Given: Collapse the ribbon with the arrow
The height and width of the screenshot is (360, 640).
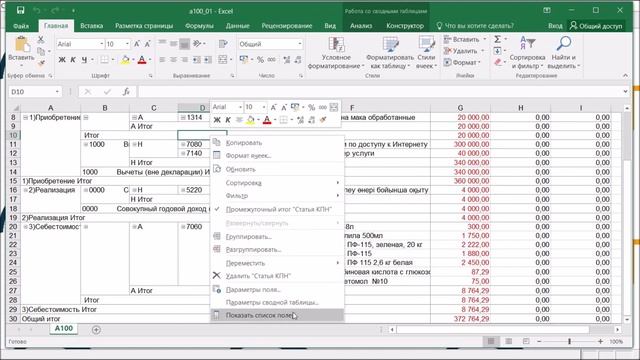Looking at the screenshot, I should coord(625,76).
